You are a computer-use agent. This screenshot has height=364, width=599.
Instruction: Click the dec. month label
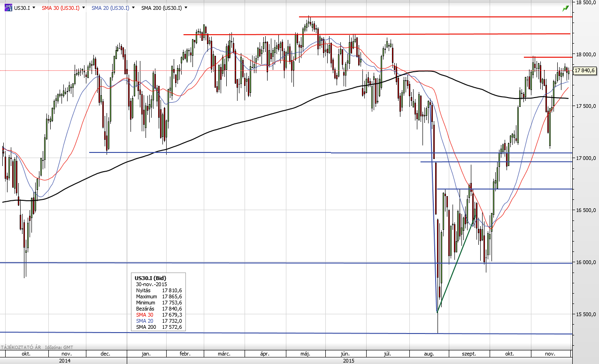[105, 353]
